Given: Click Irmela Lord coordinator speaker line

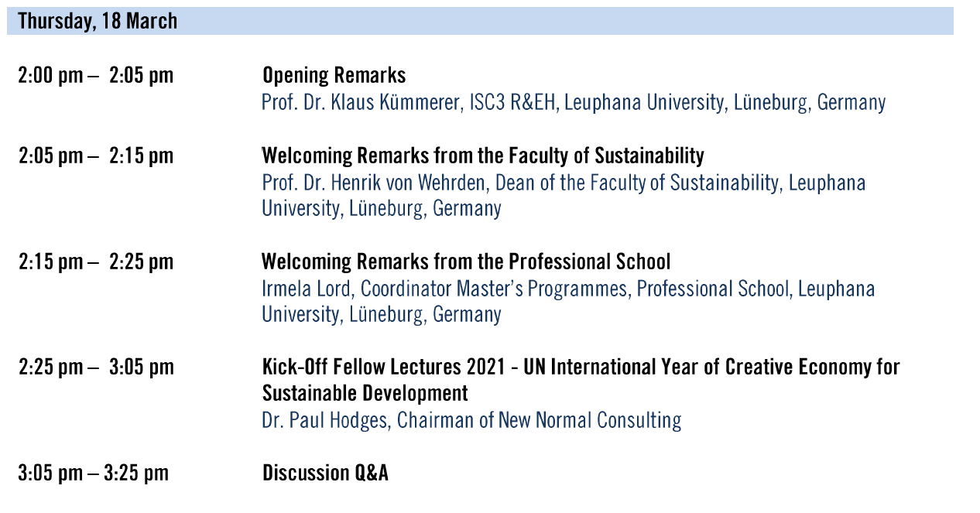Looking at the screenshot, I should tap(567, 289).
